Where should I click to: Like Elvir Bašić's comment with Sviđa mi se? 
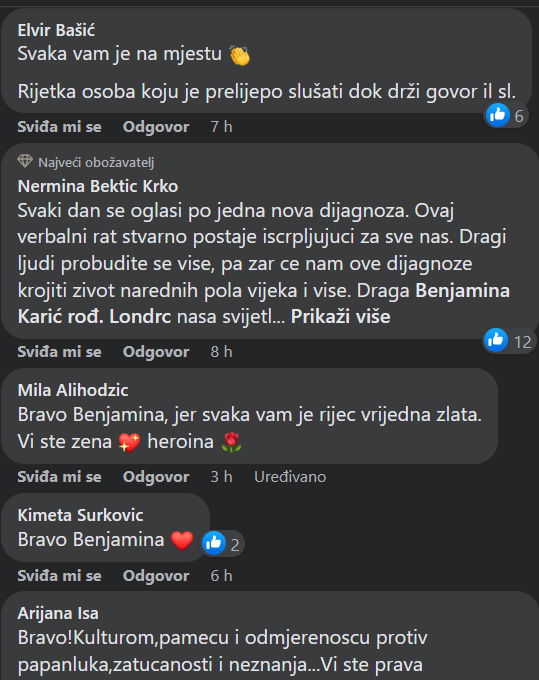(x=59, y=127)
